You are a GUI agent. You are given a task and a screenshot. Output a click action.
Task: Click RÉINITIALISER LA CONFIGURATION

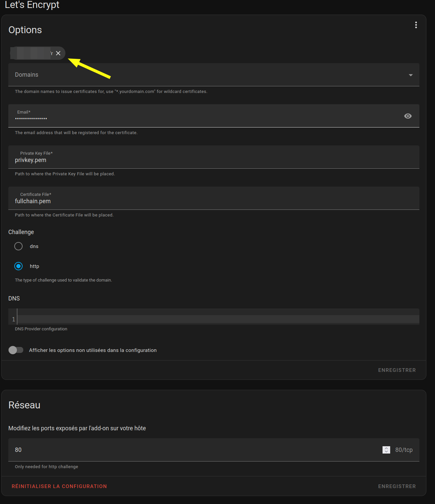tap(59, 486)
